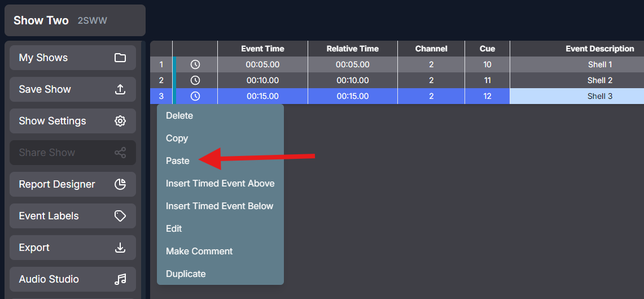644x299 pixels.
Task: Click the sidebar vertical scrollbar
Action: (x=143, y=170)
